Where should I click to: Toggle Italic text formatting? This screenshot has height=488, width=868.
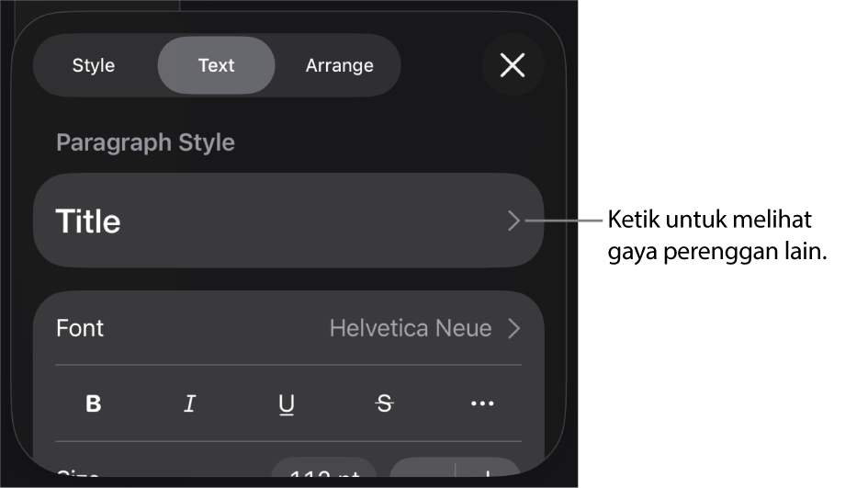[x=190, y=403]
